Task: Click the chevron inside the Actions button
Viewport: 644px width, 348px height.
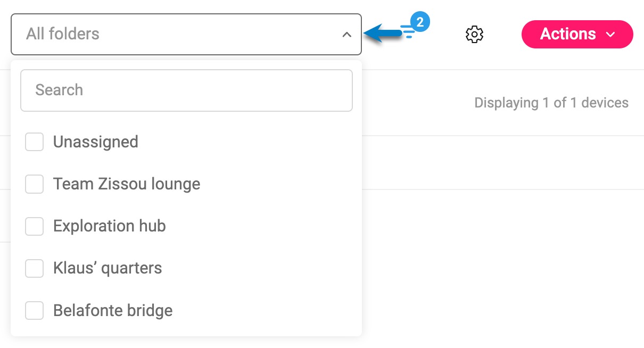Action: tap(610, 35)
